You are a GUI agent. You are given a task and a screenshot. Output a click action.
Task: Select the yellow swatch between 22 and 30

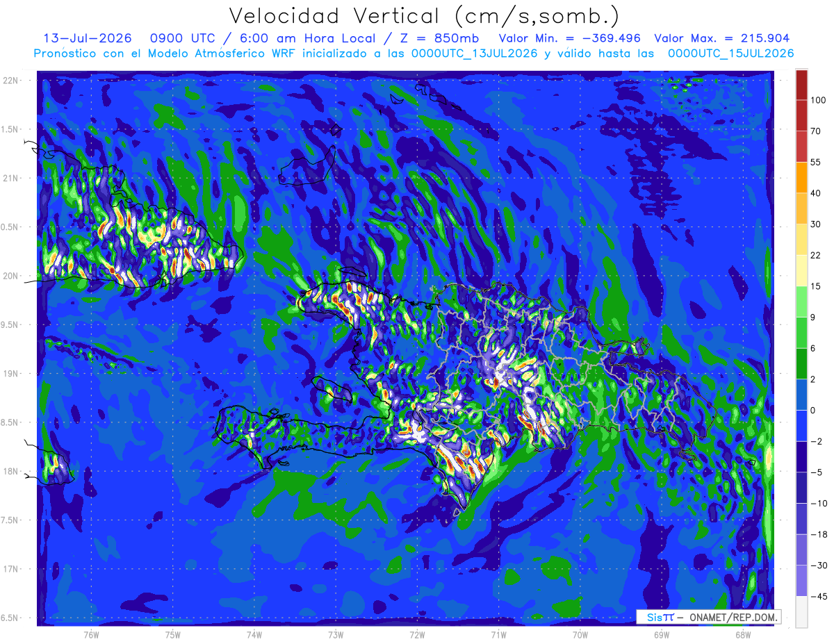pyautogui.click(x=802, y=239)
